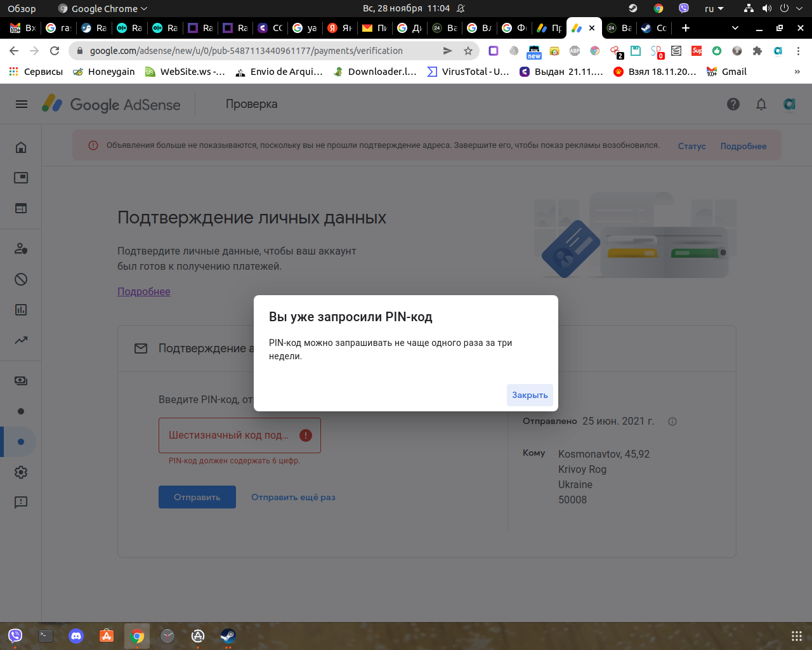This screenshot has height=650, width=812.
Task: Open the Ads section icon in sidebar
Action: 21,178
